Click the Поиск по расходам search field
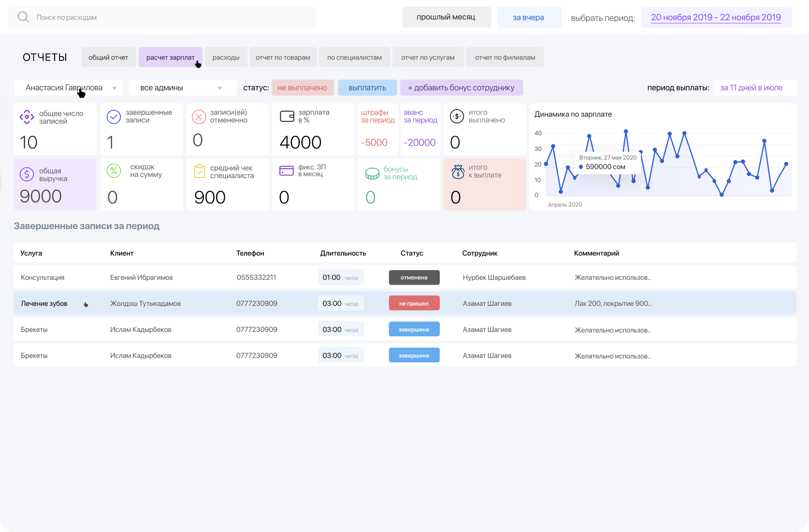The image size is (809, 532). click(169, 17)
